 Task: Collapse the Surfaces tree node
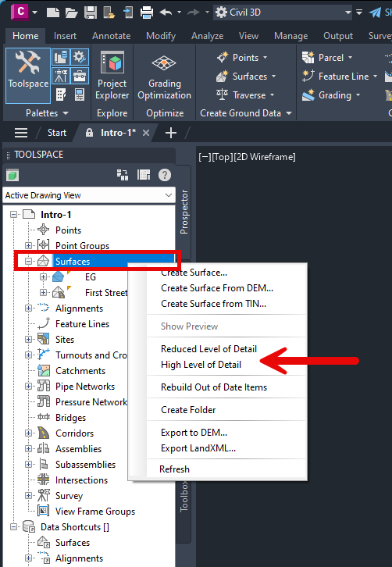click(28, 261)
